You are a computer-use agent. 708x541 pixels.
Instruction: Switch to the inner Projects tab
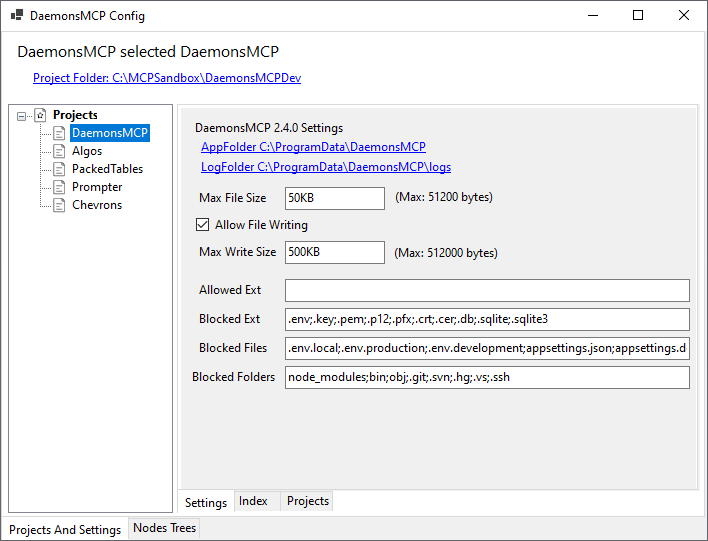point(308,501)
